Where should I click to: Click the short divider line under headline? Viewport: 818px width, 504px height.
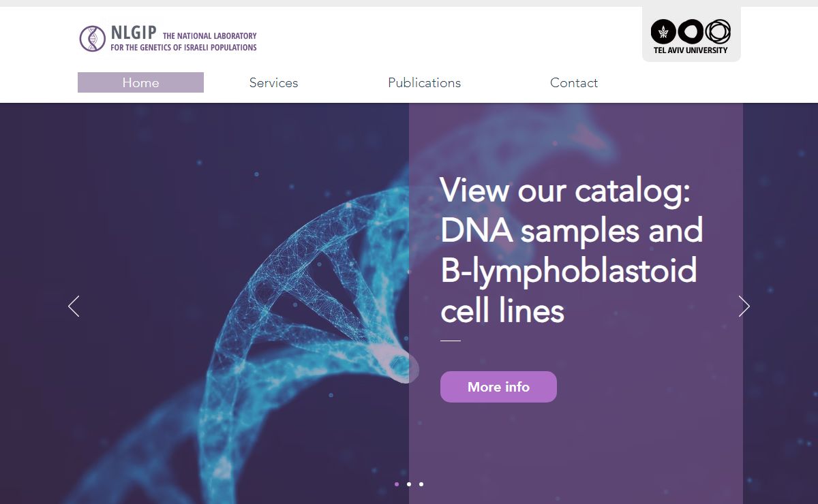[451, 341]
